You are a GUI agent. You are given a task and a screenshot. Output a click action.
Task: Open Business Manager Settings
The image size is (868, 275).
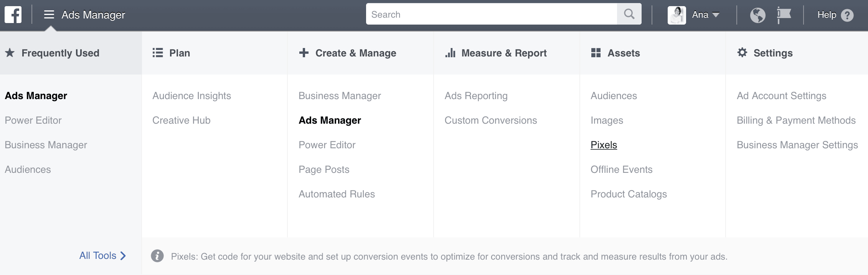coord(797,145)
